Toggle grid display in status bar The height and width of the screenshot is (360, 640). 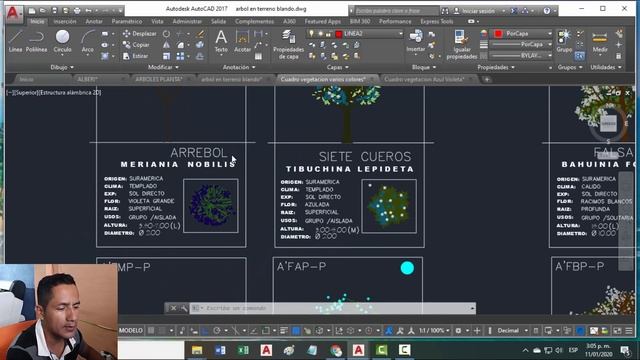151,330
